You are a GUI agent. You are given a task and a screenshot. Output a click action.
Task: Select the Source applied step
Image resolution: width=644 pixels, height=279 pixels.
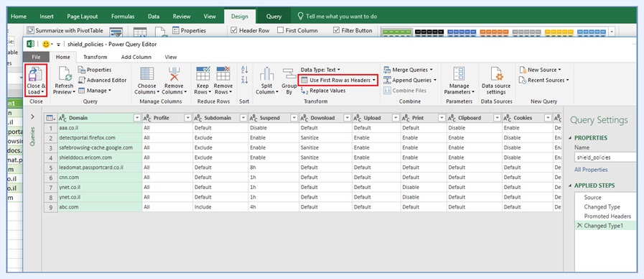(592, 198)
